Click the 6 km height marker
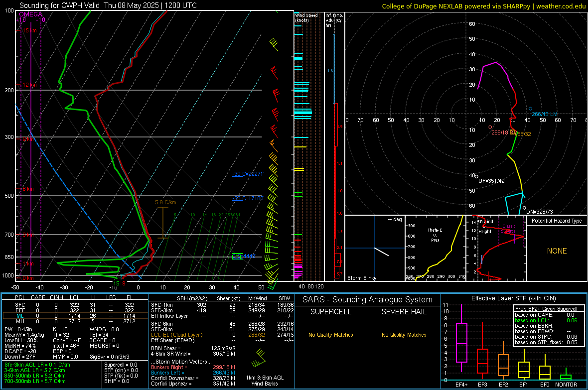The image size is (588, 390). 28,189
